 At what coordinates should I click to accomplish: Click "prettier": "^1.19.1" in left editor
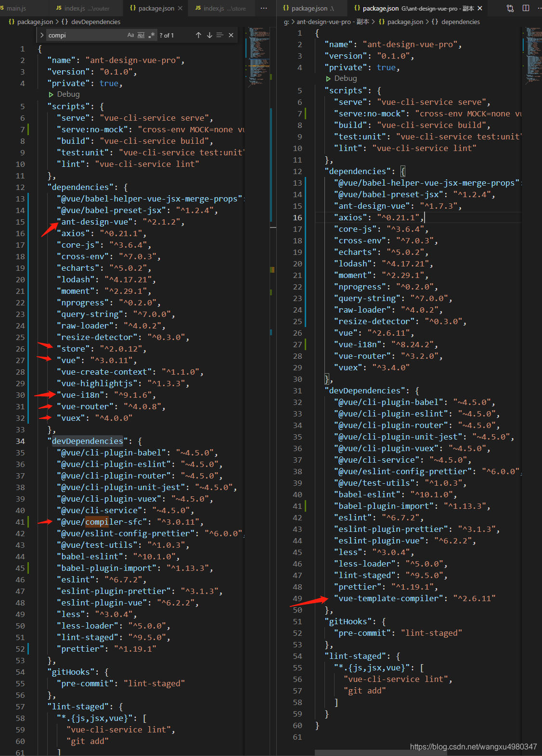pos(106,649)
